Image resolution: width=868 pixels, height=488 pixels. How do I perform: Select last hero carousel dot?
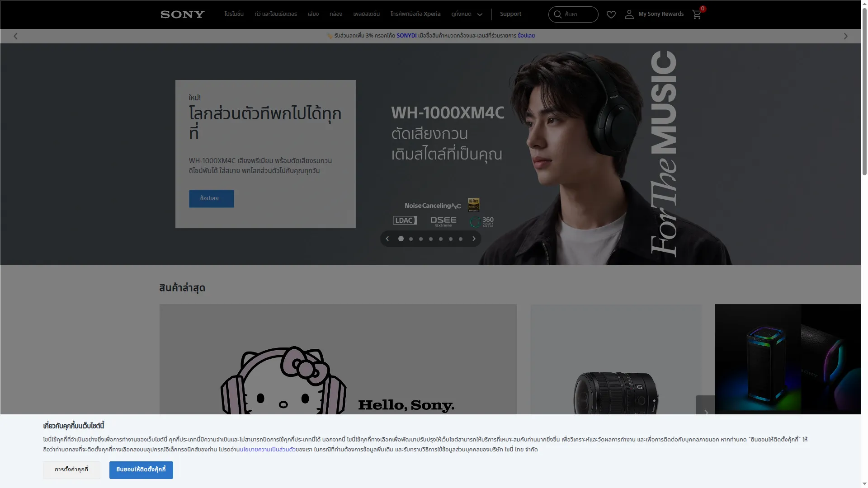tap(461, 239)
